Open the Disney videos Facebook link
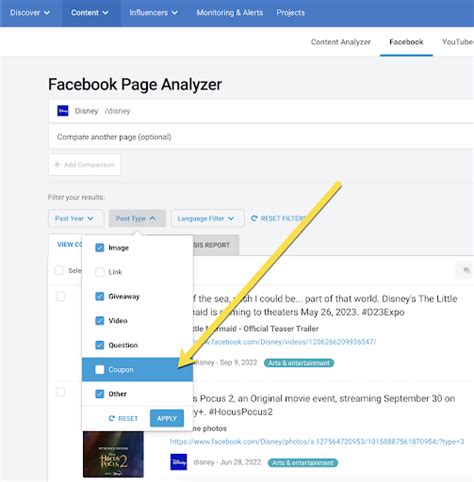 285,342
